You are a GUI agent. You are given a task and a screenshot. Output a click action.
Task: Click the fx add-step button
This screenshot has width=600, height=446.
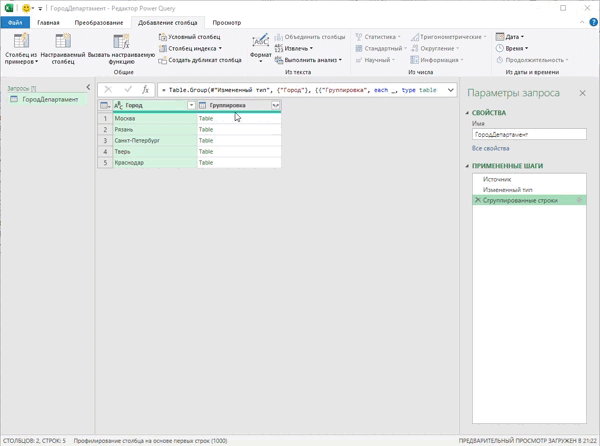point(145,90)
